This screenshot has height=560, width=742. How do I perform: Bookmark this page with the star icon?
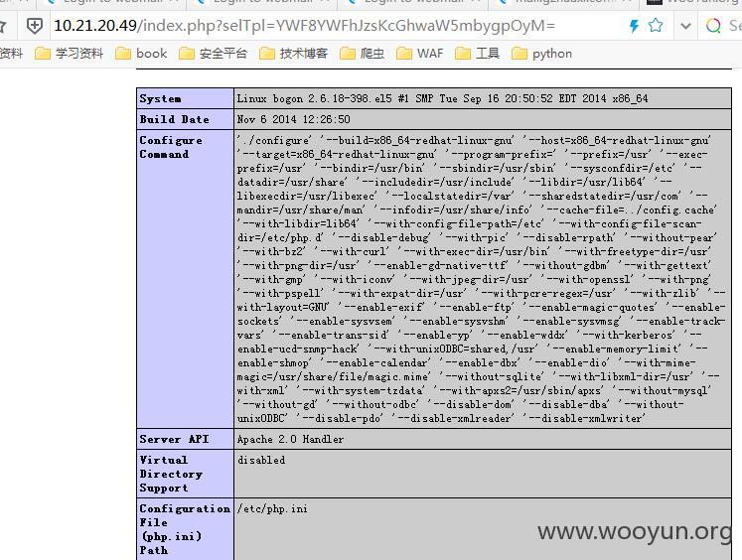tap(656, 26)
